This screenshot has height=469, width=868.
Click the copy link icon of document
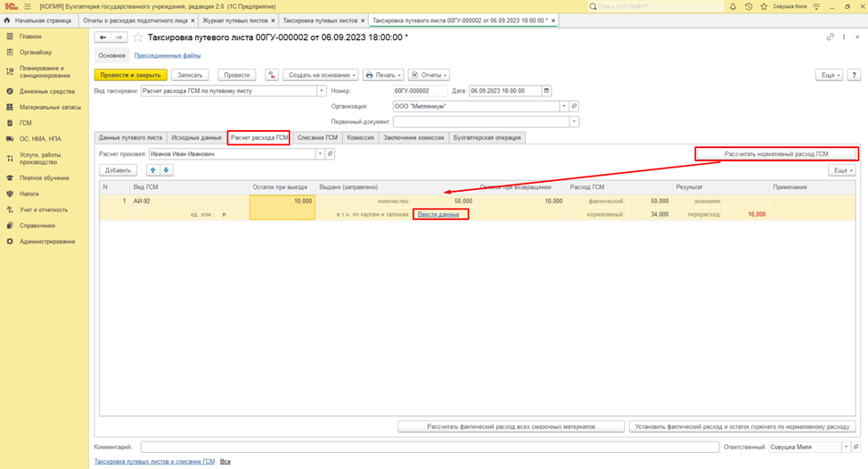click(830, 37)
